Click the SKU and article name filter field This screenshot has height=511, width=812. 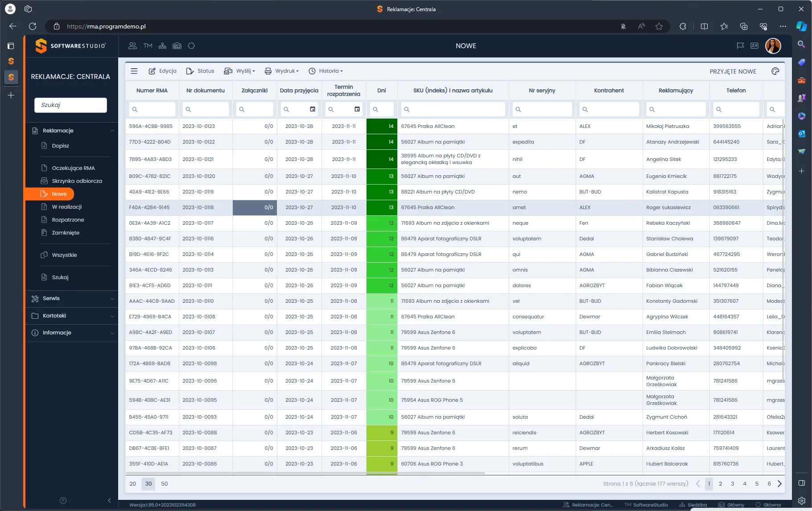coord(453,109)
